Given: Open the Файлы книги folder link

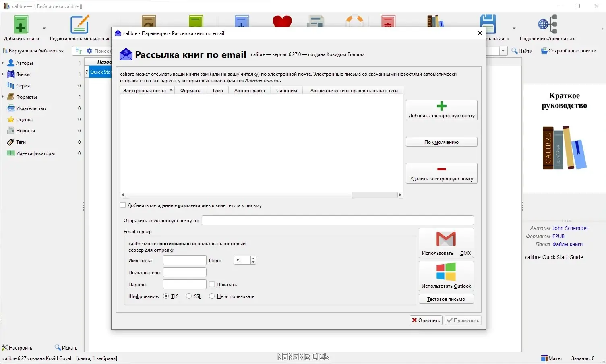Looking at the screenshot, I should pos(567,244).
